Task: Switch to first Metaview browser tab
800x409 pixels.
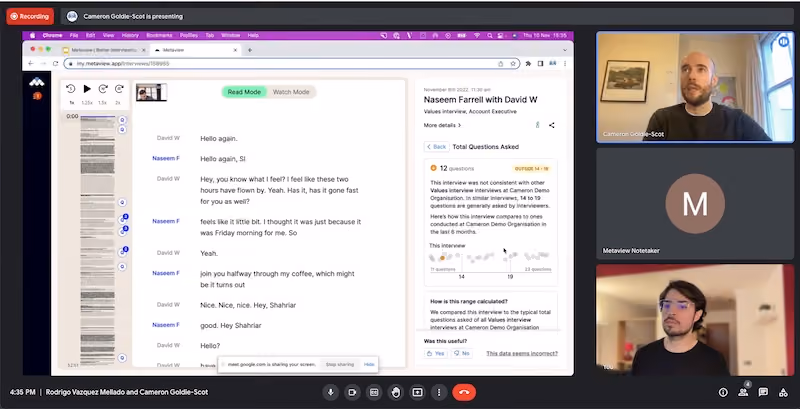Action: coord(104,50)
